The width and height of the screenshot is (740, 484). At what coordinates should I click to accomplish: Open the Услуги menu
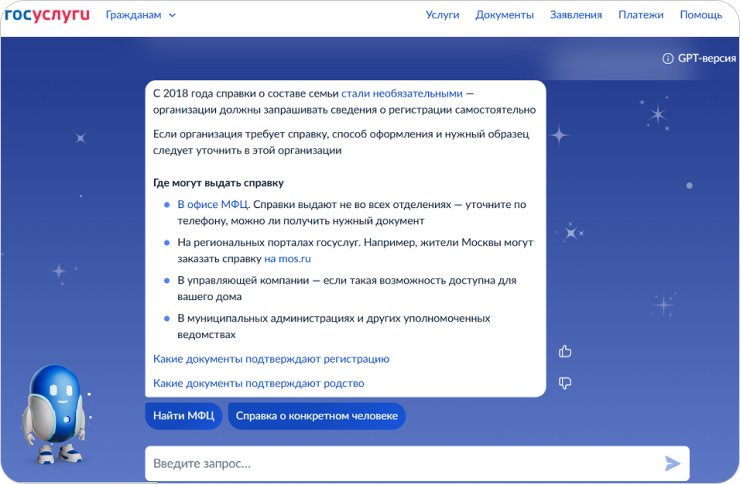pyautogui.click(x=442, y=15)
